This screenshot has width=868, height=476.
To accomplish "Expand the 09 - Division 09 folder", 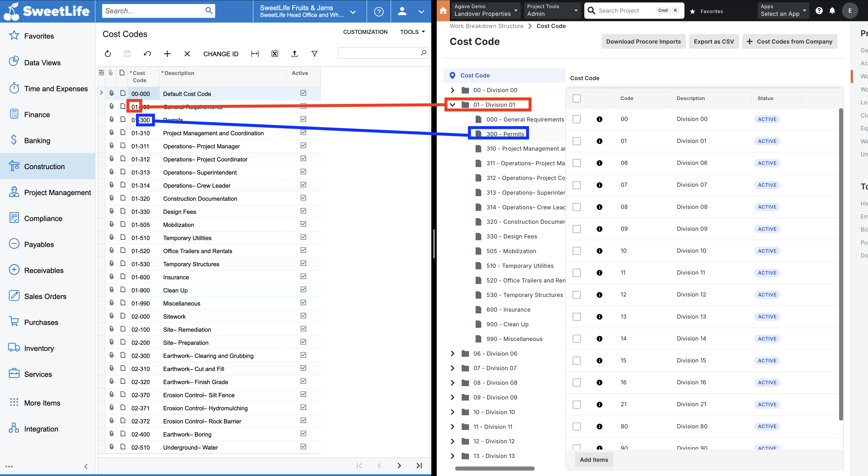I will click(x=452, y=397).
